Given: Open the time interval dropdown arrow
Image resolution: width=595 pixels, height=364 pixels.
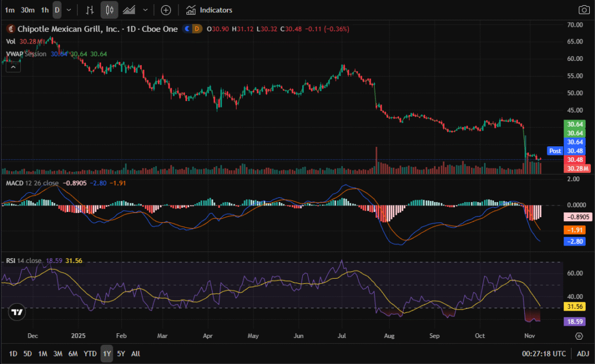Looking at the screenshot, I should (x=69, y=10).
